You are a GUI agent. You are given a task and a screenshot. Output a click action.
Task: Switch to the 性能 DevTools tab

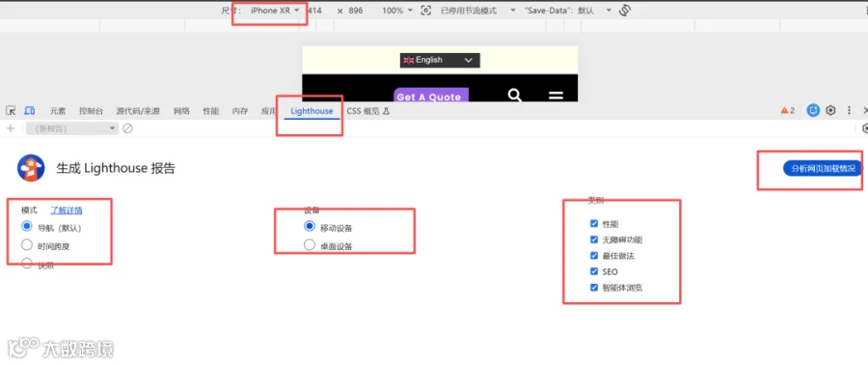211,111
